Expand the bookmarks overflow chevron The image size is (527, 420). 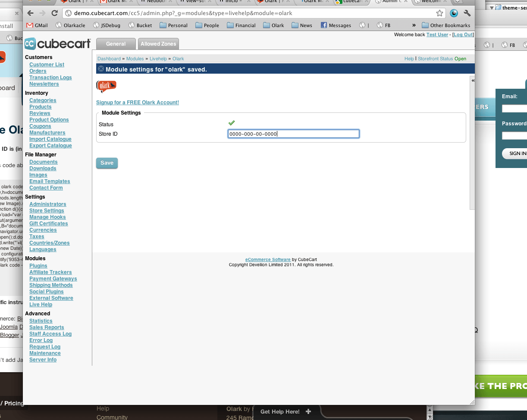(x=414, y=25)
